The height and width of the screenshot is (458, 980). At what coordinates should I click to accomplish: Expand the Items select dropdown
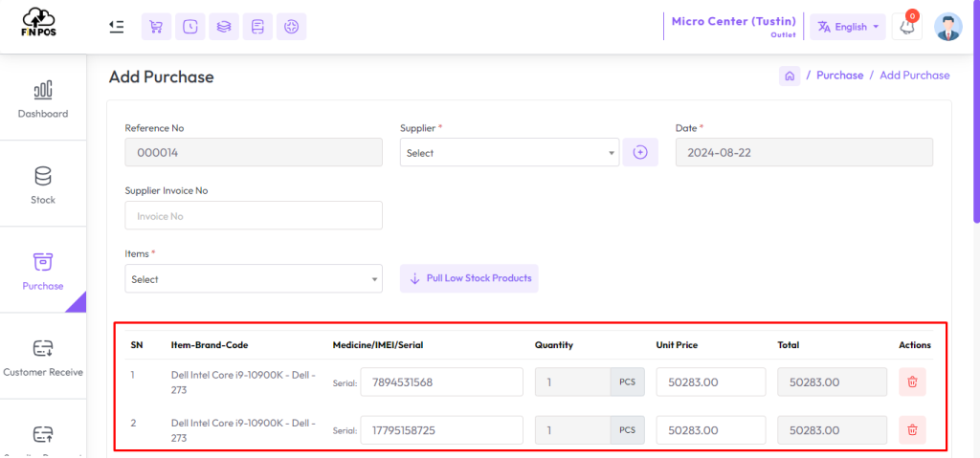253,278
